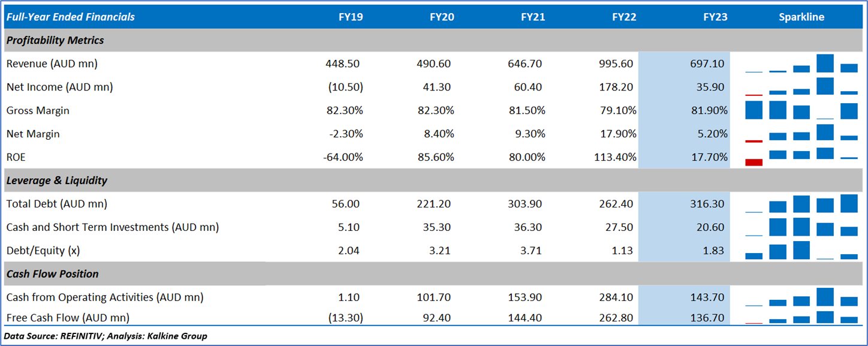Select the Profitability Metrics section row
Screen dimensions: 868x346
point(55,40)
